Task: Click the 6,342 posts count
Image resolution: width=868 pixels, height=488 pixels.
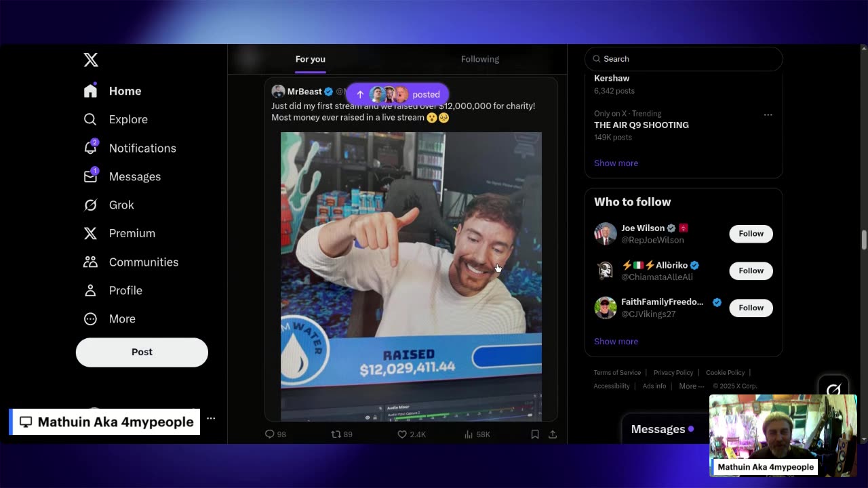Action: click(x=614, y=91)
